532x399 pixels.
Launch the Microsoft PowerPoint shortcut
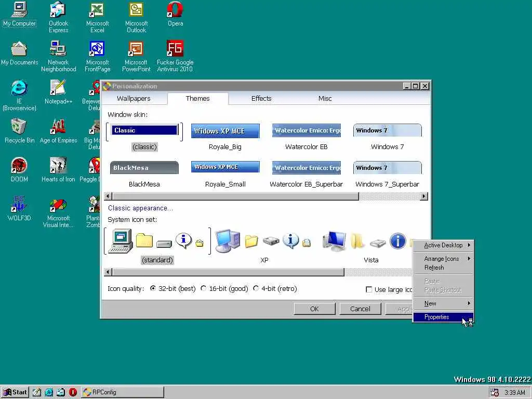pyautogui.click(x=136, y=56)
